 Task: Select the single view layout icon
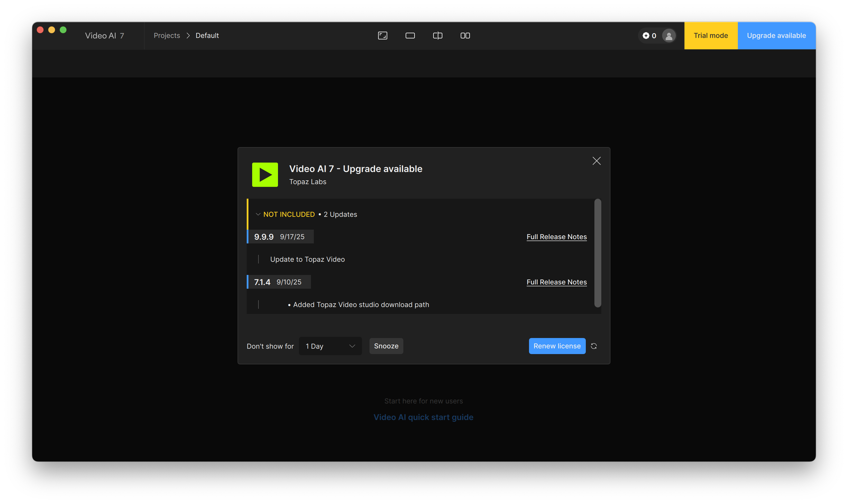(x=410, y=36)
